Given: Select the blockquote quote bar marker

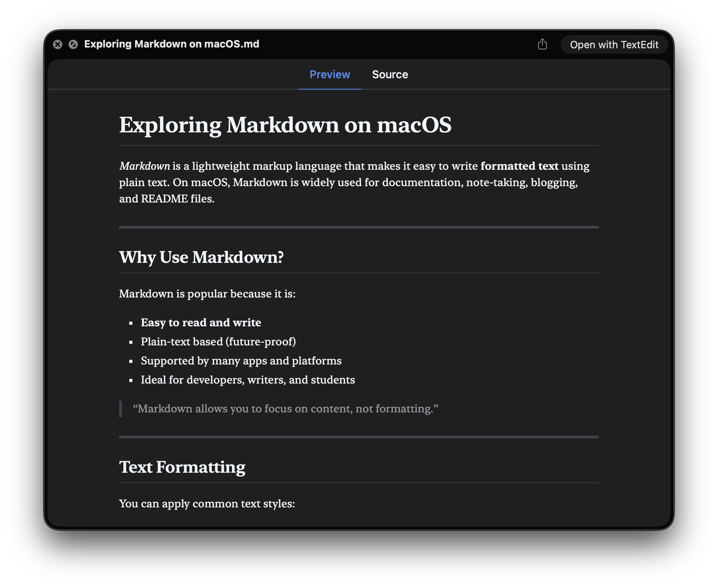Looking at the screenshot, I should coord(121,409).
